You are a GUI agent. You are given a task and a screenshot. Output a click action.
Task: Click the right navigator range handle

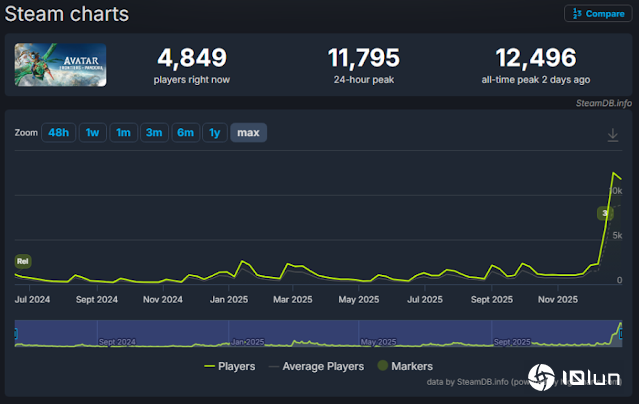click(x=622, y=333)
